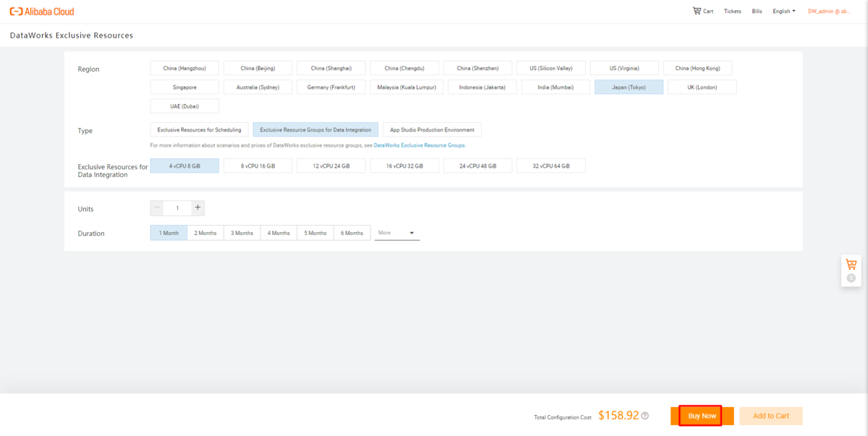868x436 pixels.
Task: Select China (Hangzhou) region
Action: [184, 68]
